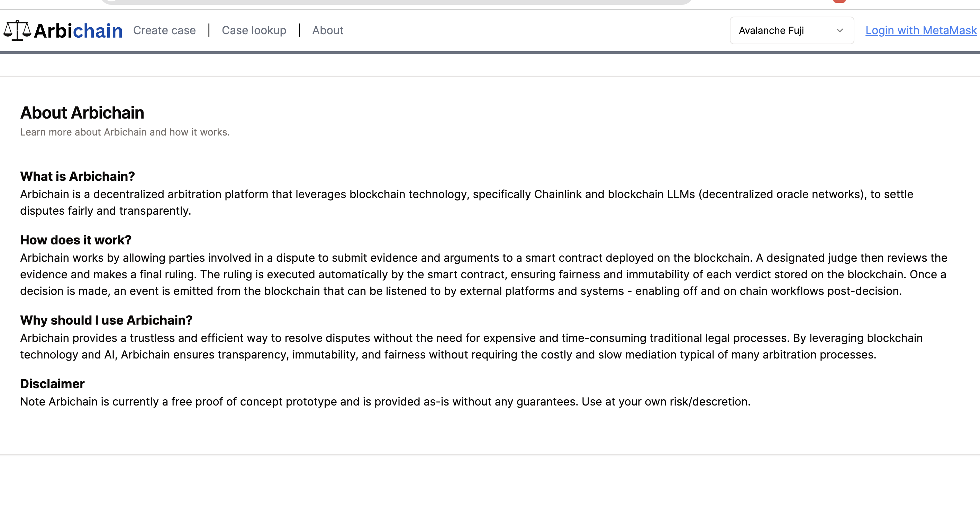Click the chevron arrow in network selector
Screen dimensions: 980x531
[x=840, y=30]
